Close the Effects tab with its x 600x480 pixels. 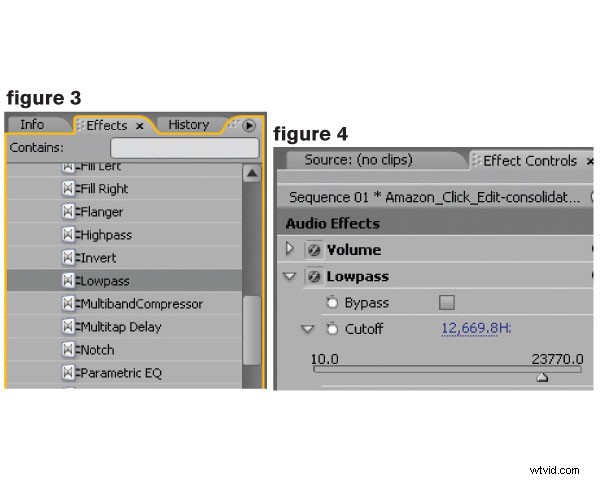pos(140,126)
